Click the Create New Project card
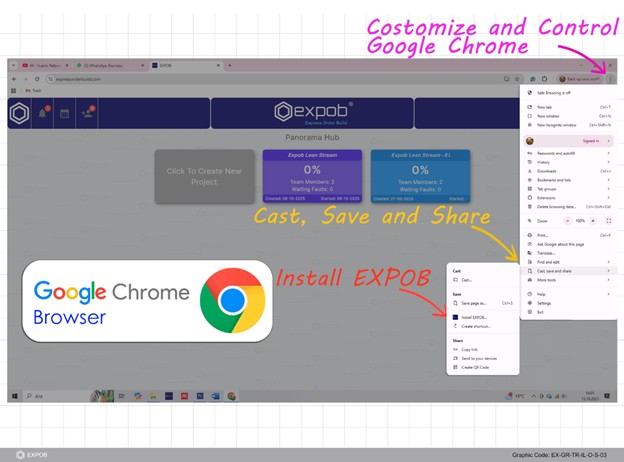 pos(205,176)
